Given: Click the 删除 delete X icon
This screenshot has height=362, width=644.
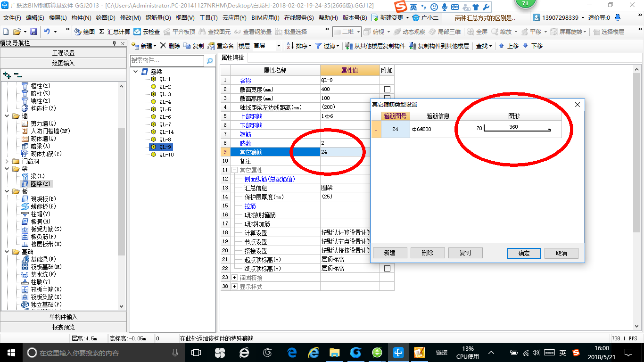Looking at the screenshot, I should [x=163, y=46].
